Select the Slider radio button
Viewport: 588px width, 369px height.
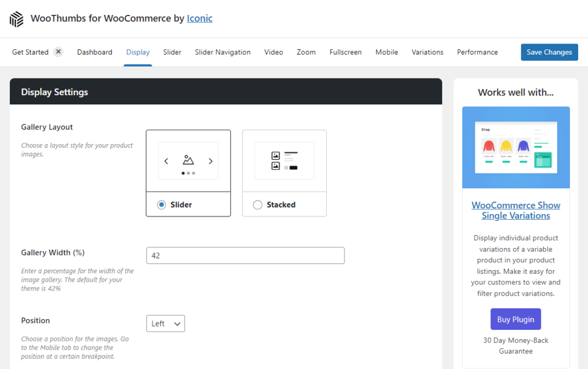(161, 205)
